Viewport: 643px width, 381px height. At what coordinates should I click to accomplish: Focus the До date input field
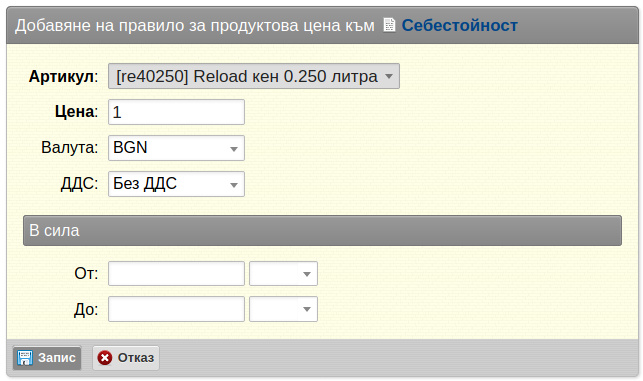pyautogui.click(x=176, y=309)
